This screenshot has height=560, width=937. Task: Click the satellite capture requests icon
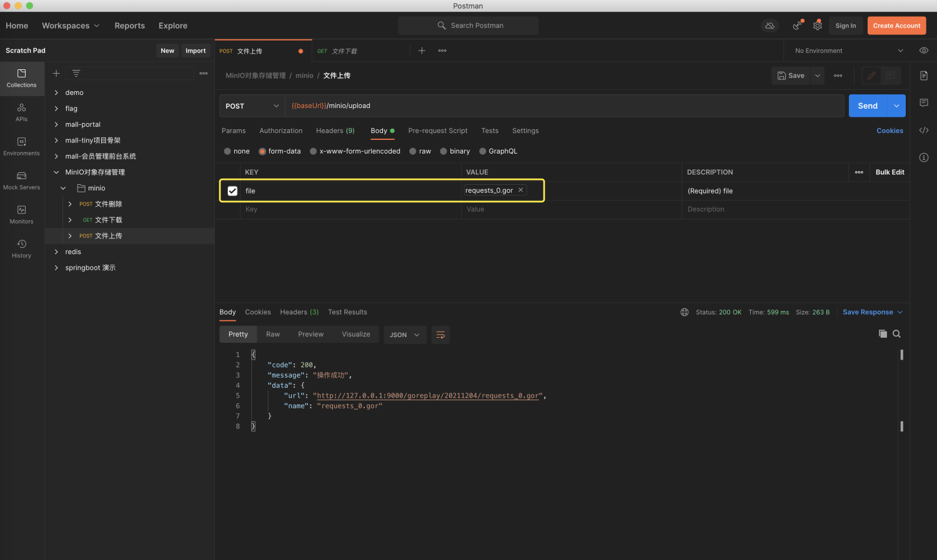[798, 26]
